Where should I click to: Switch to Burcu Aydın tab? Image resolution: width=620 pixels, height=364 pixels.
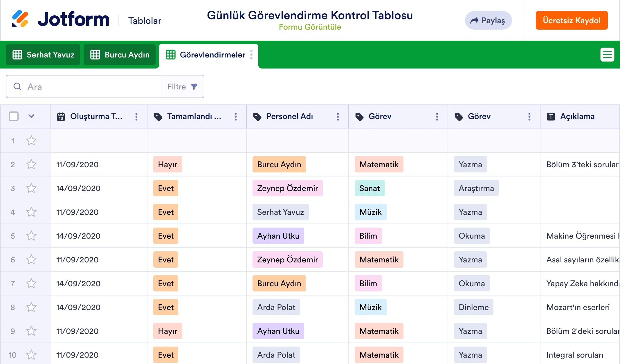click(120, 55)
